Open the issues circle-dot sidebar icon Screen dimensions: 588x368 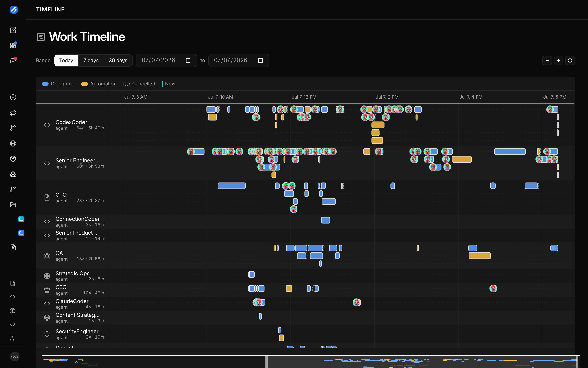coord(13,97)
